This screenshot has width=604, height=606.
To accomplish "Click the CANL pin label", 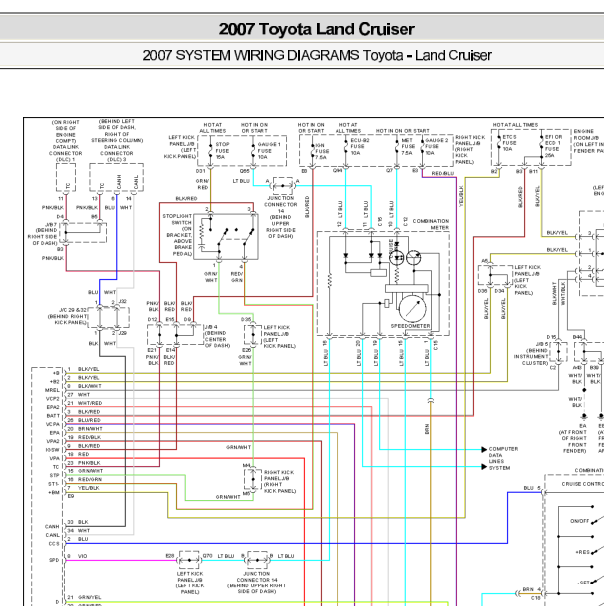I will click(52, 535).
